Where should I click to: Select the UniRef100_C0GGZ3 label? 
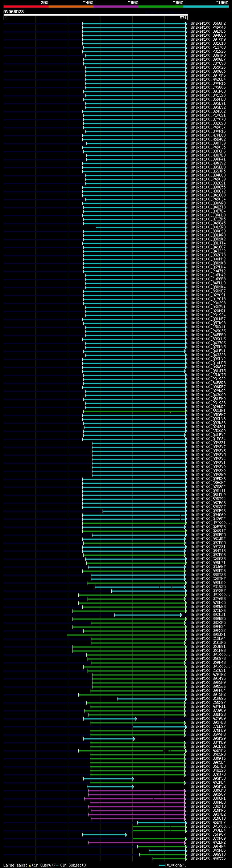(208, 559)
